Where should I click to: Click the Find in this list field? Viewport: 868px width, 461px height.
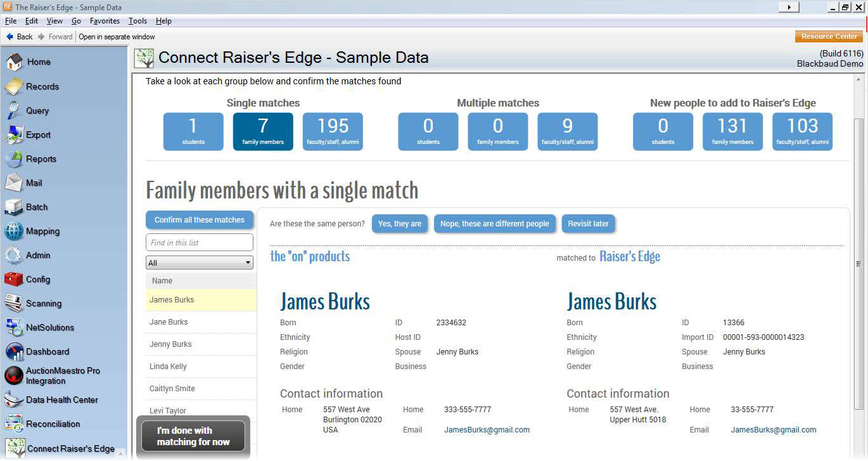(x=200, y=242)
